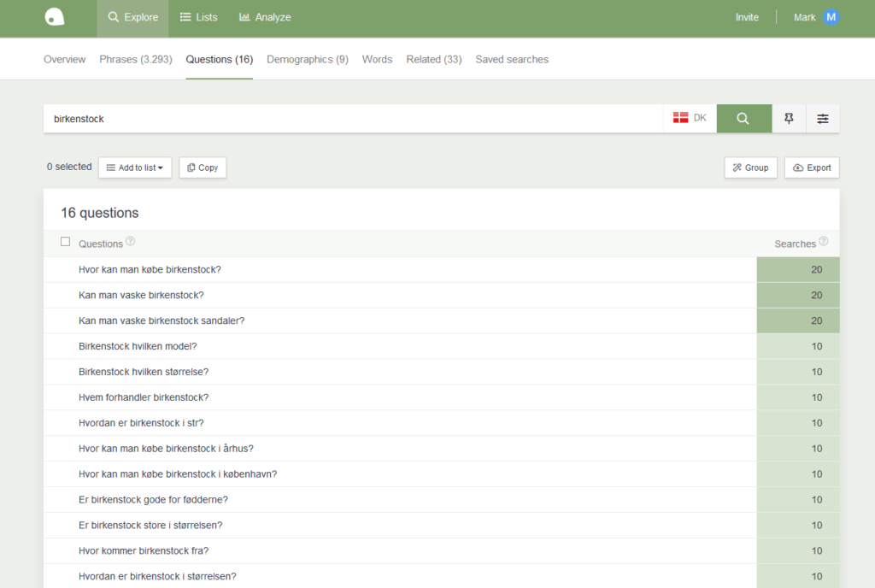The height and width of the screenshot is (588, 875).
Task: Go to the Lists section
Action: [x=198, y=17]
